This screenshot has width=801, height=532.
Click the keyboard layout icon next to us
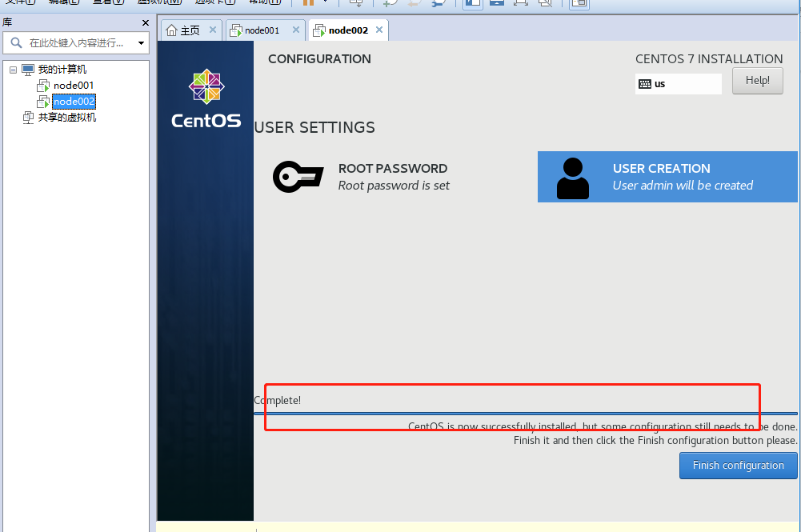click(x=645, y=84)
